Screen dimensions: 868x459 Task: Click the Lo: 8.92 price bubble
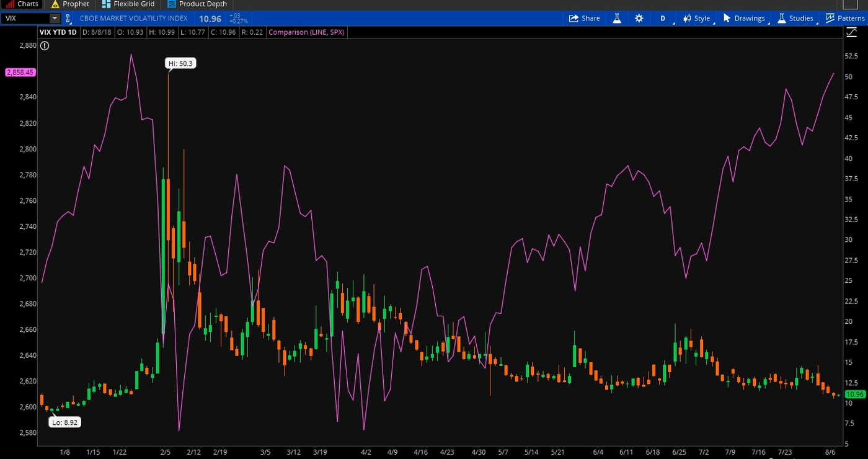click(65, 422)
